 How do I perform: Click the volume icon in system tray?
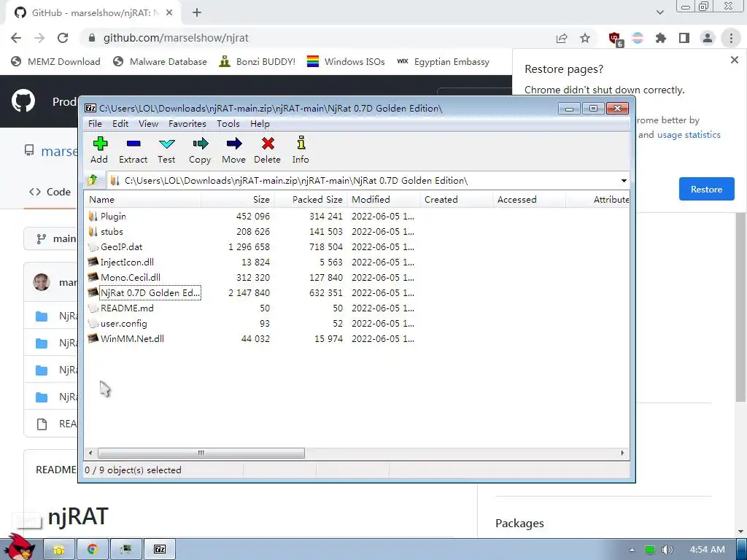[667, 550]
